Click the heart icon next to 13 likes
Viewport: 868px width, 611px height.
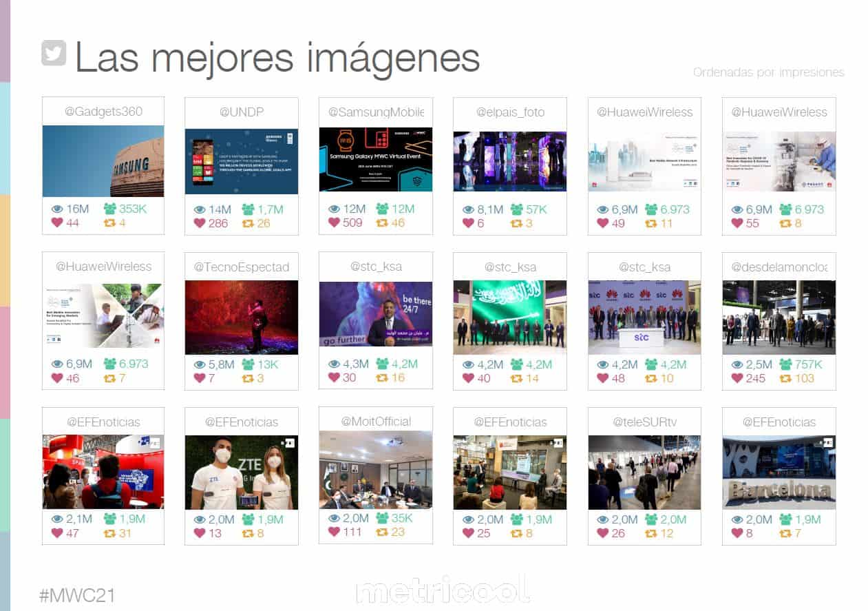click(200, 532)
